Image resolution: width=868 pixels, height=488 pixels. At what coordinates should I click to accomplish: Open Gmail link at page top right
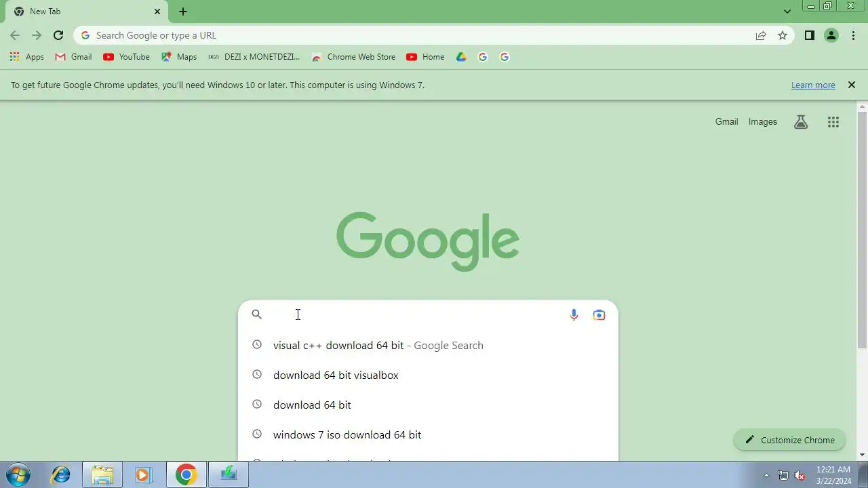pyautogui.click(x=726, y=122)
